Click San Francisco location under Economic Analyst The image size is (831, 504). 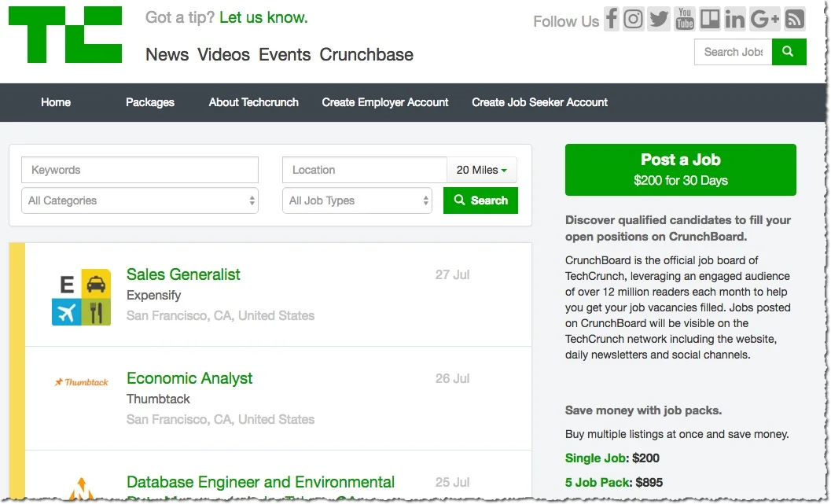click(220, 419)
